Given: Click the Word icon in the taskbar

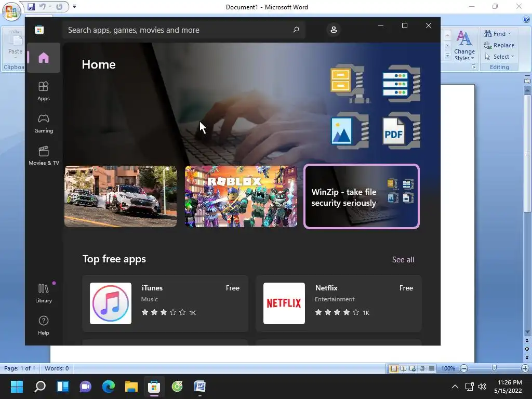Looking at the screenshot, I should pyautogui.click(x=200, y=387).
